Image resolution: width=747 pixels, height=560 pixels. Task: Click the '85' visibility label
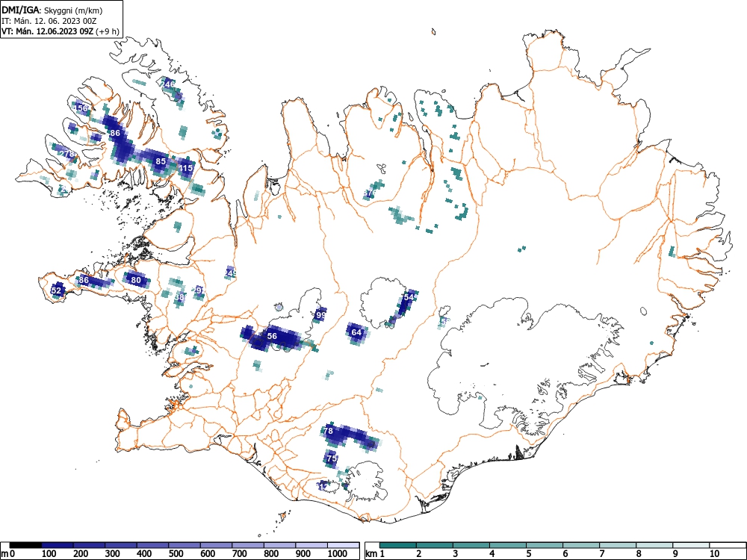tap(161, 161)
